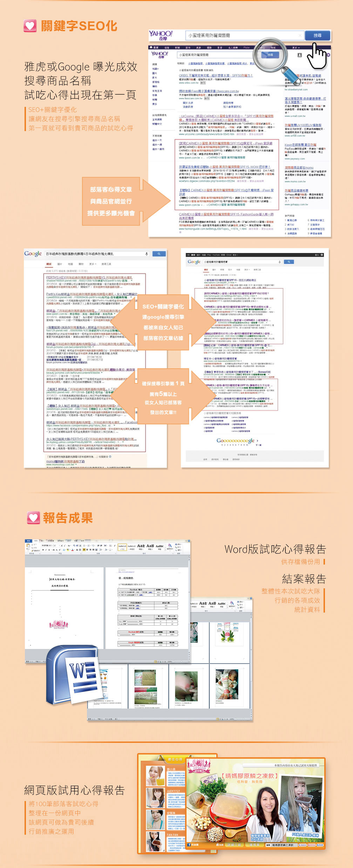Select the 鄭小湄 reviewer photo in the web report

pos(155,776)
